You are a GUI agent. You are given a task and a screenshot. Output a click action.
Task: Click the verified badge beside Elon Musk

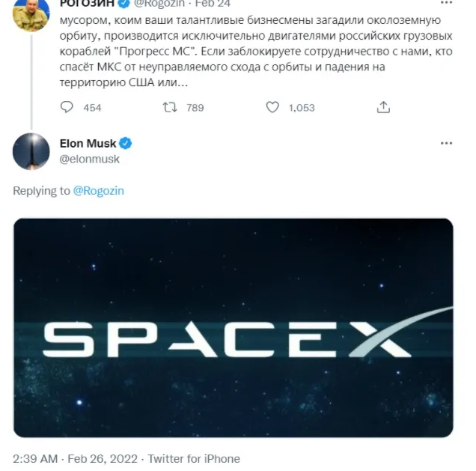pos(126,143)
